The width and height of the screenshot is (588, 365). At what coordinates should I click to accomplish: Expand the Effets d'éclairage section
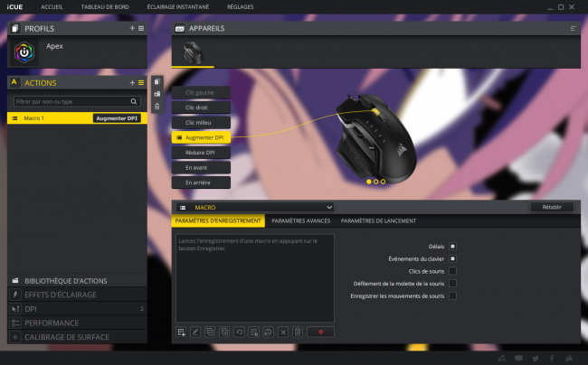77,295
